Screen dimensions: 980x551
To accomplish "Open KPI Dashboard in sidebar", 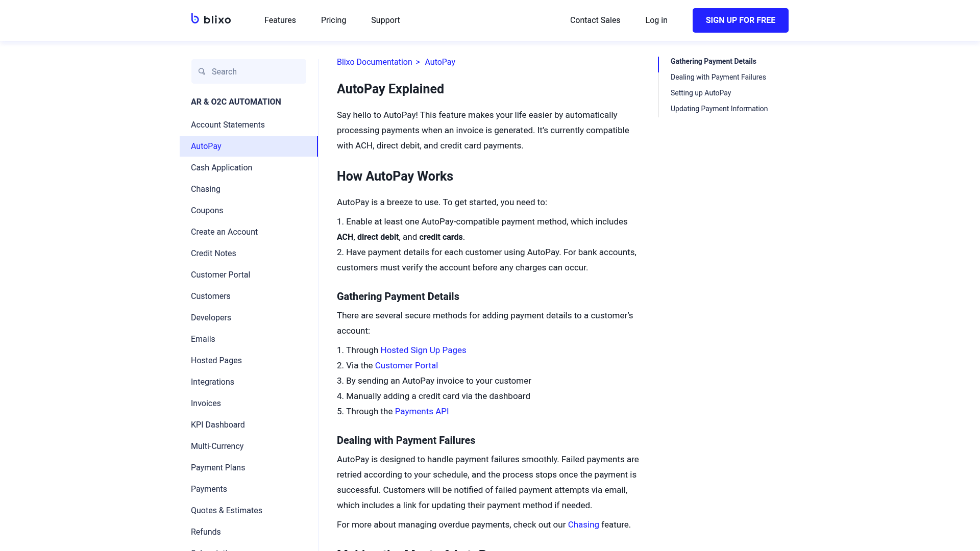I will click(218, 425).
